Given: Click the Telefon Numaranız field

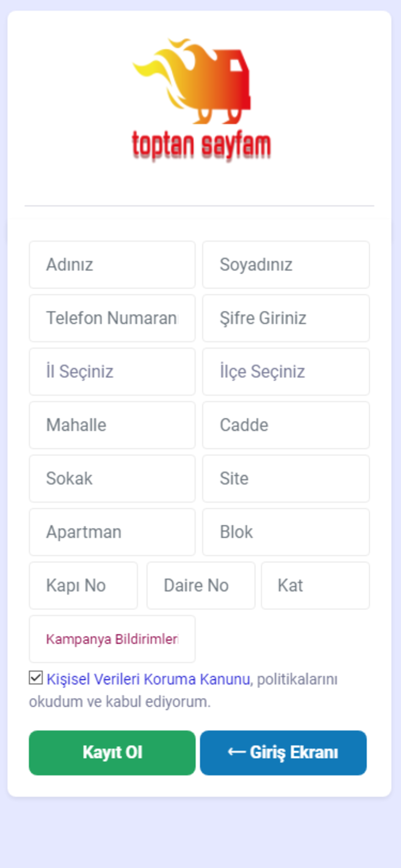Looking at the screenshot, I should point(112,318).
